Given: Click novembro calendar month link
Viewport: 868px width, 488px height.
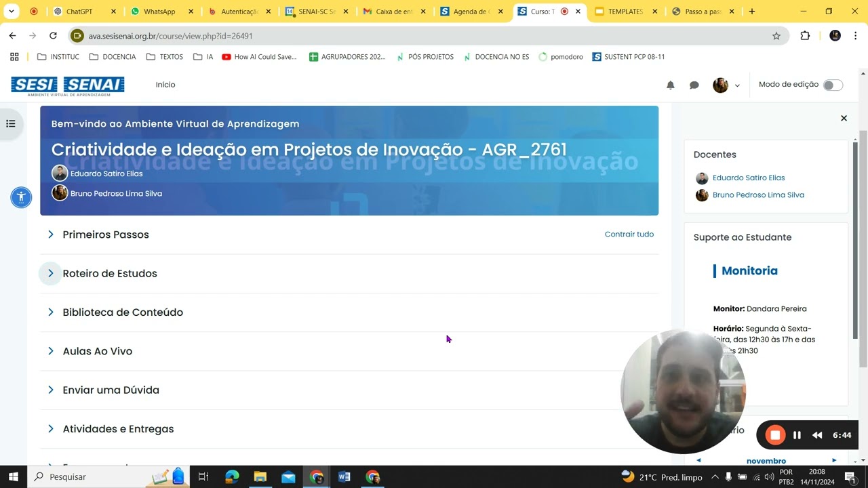Looking at the screenshot, I should pyautogui.click(x=766, y=461).
